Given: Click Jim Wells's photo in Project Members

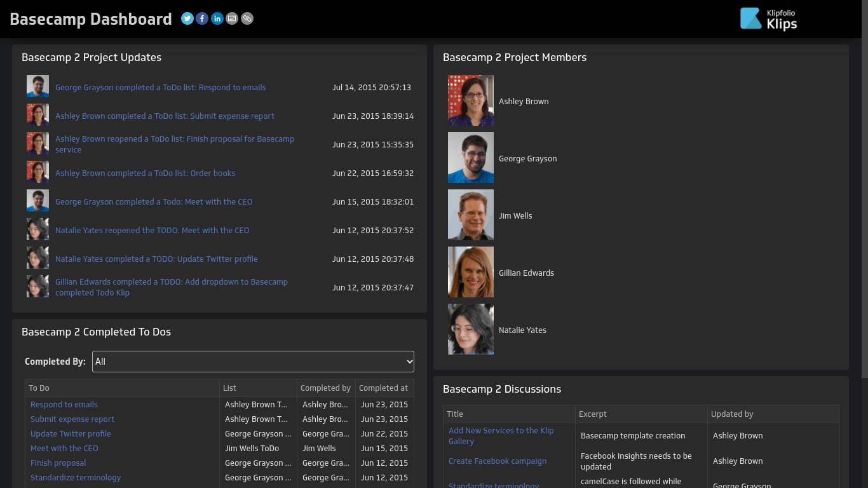Looking at the screenshot, I should coord(471,215).
